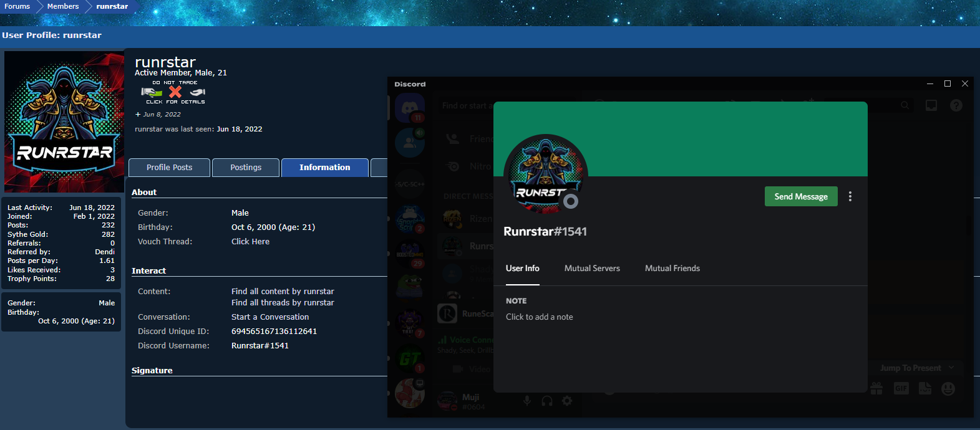Open the Profile Posts tab
The width and height of the screenshot is (980, 430).
169,168
